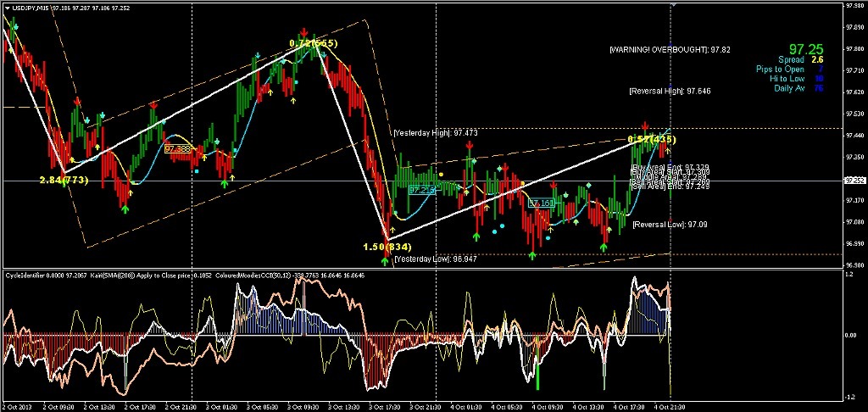Click the green buy arrow below 1.50(834) low
Image resolution: width=868 pixels, height=412 pixels.
click(386, 260)
